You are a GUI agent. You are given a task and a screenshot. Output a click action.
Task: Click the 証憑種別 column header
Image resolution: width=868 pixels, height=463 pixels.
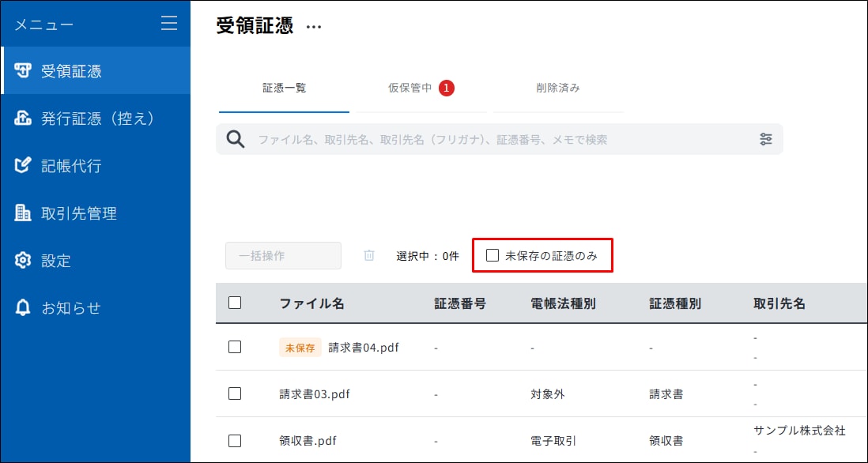click(675, 303)
